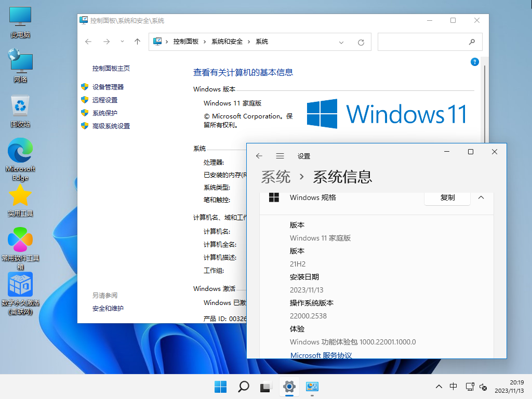Open 高级系统设置 link

(111, 126)
